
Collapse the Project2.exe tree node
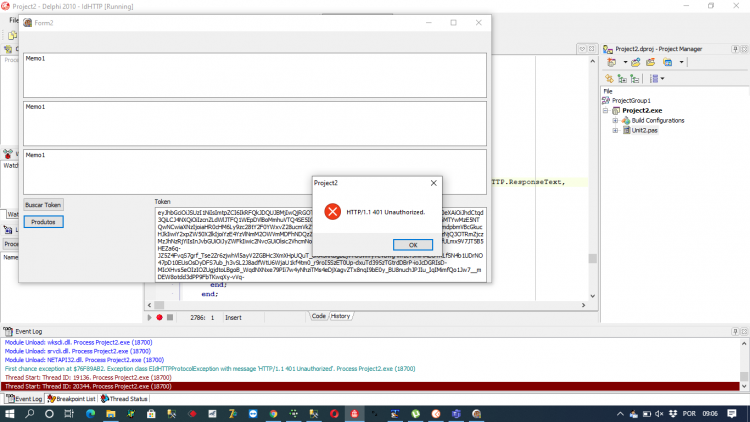point(606,111)
